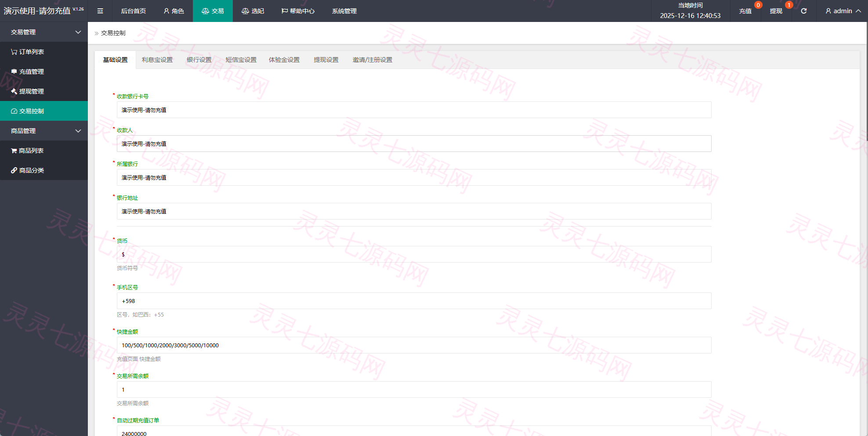The height and width of the screenshot is (436, 868).
Task: Click the 货币 symbol input field
Action: coord(414,254)
